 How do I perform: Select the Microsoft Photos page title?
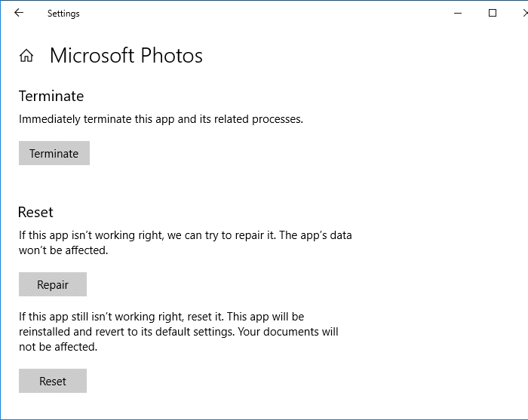126,56
